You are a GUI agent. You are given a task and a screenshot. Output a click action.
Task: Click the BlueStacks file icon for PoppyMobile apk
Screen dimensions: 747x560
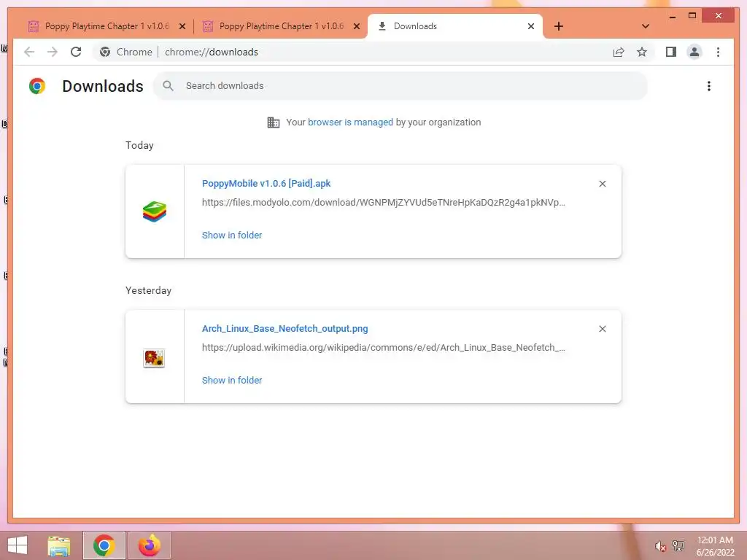pos(155,212)
